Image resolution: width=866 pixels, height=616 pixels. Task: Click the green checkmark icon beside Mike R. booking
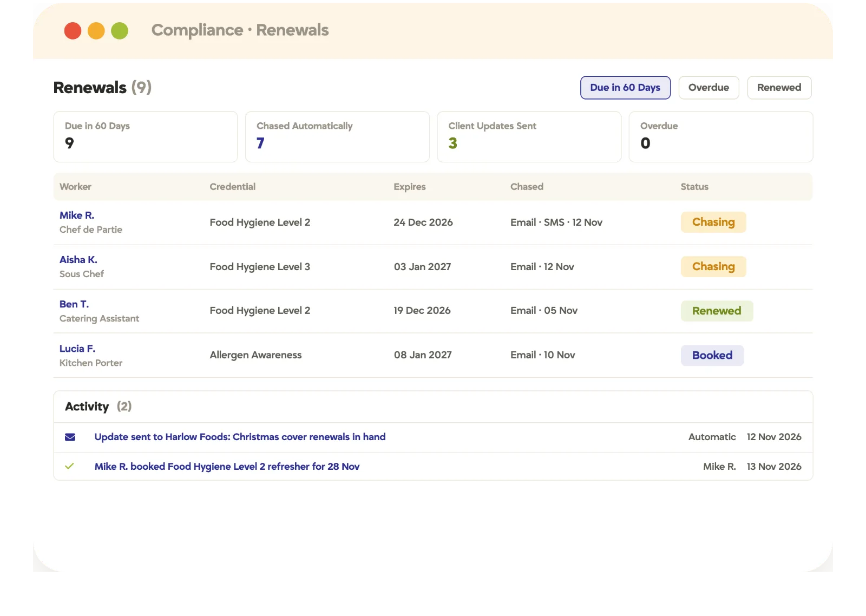pos(69,466)
